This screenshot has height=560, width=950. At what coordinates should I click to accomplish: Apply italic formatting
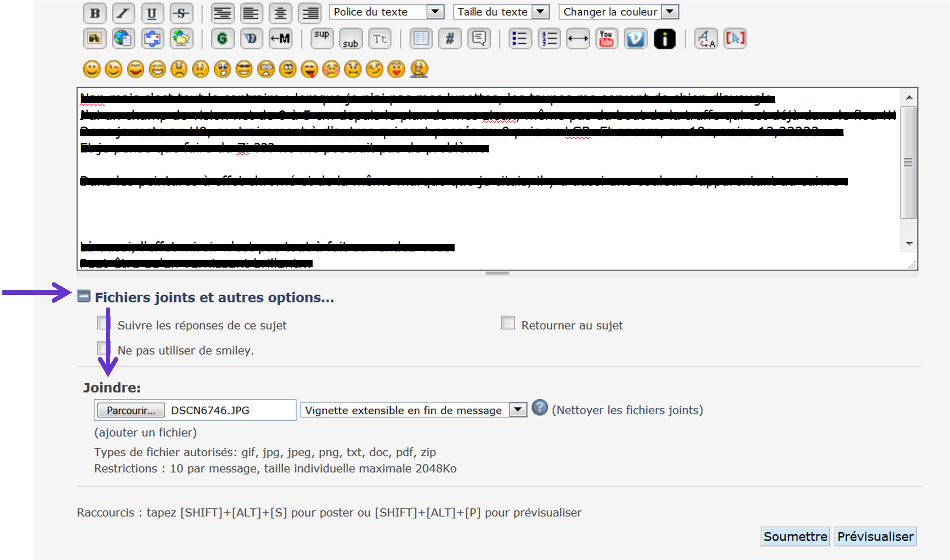(x=123, y=13)
